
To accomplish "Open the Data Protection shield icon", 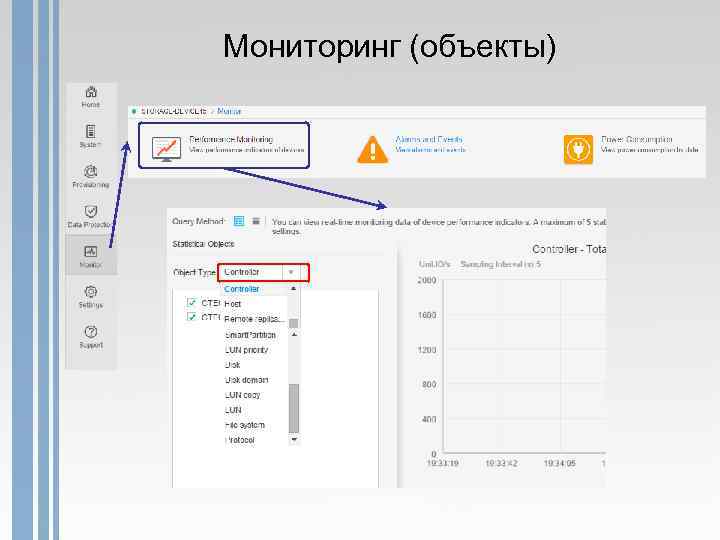I will pos(91,211).
